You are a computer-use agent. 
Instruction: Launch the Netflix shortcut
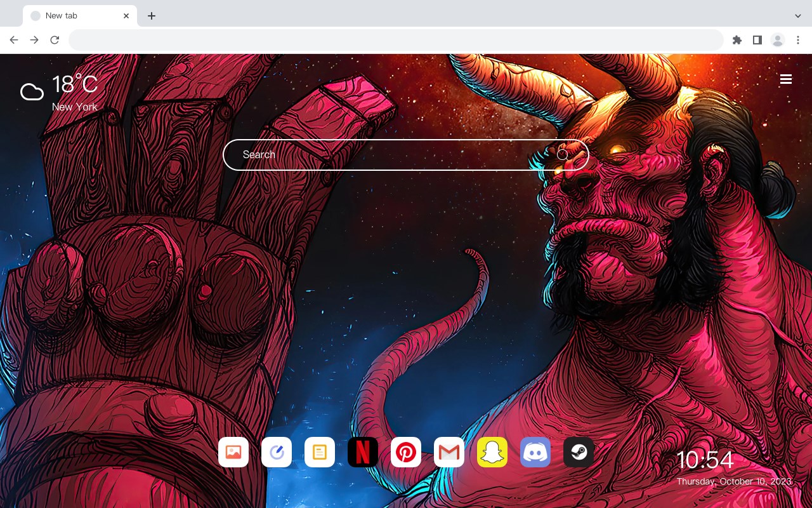click(363, 452)
